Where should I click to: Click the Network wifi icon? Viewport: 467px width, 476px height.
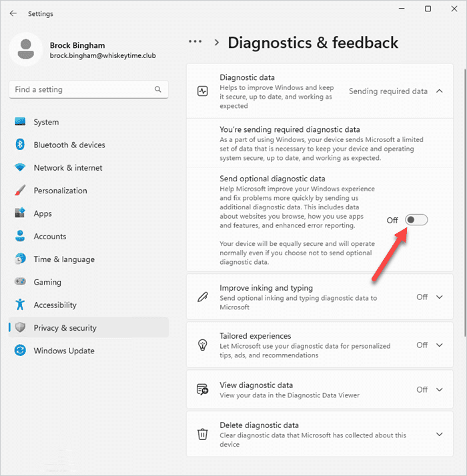tap(20, 167)
